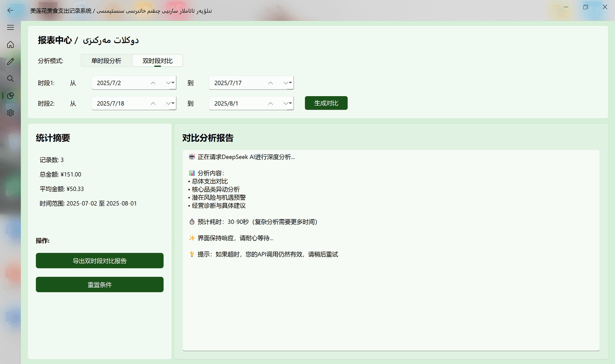Click the 重置条件 button

point(100,285)
